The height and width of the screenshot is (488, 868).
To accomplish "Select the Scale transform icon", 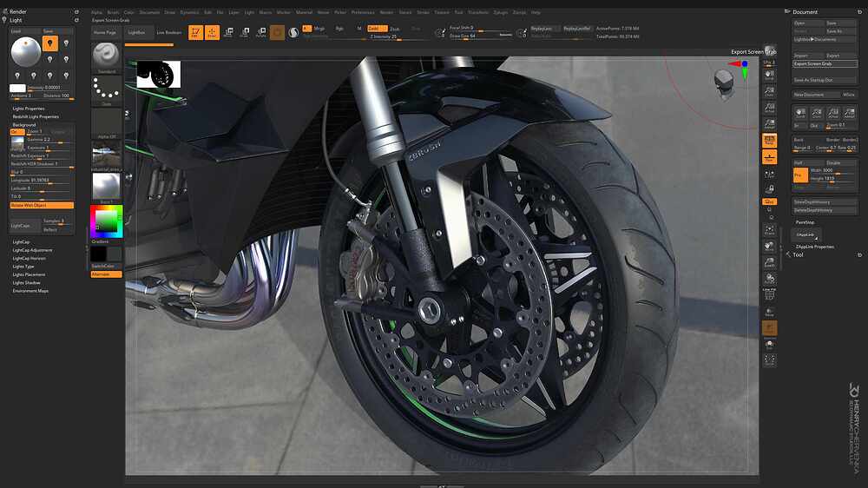I will coord(245,33).
